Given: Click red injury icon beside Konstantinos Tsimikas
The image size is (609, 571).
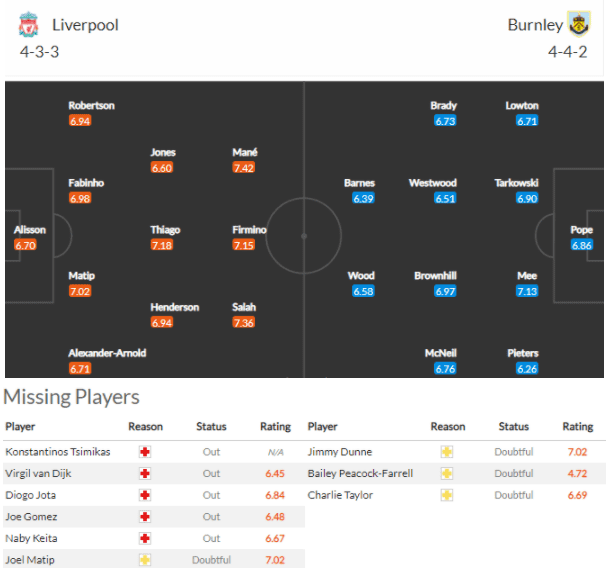Looking at the screenshot, I should [146, 452].
